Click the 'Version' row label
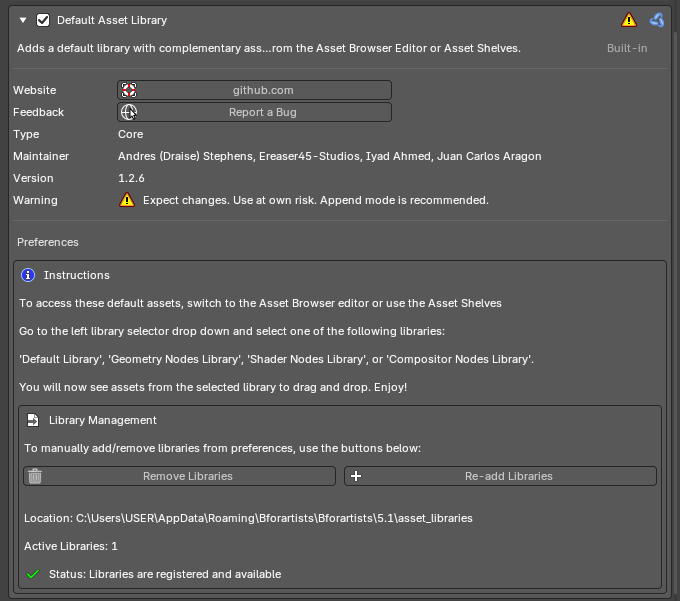 pyautogui.click(x=33, y=178)
